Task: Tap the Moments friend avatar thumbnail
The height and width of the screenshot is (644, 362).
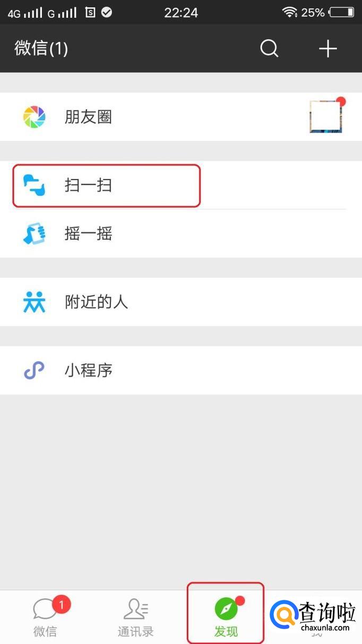Action: coord(325,116)
